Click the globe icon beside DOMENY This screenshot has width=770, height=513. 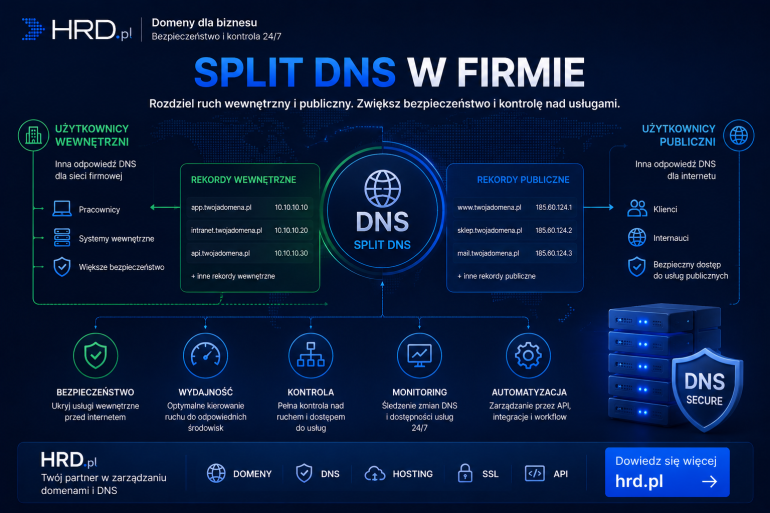pos(216,473)
